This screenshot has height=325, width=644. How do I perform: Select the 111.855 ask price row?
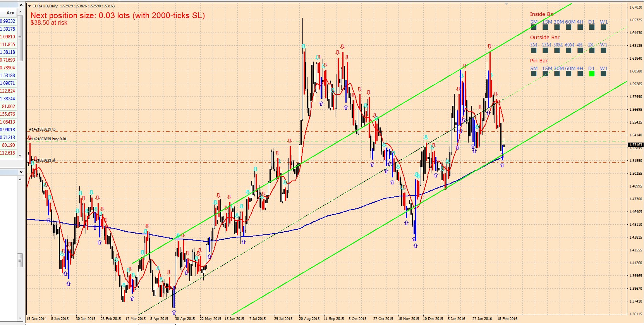tap(9, 45)
